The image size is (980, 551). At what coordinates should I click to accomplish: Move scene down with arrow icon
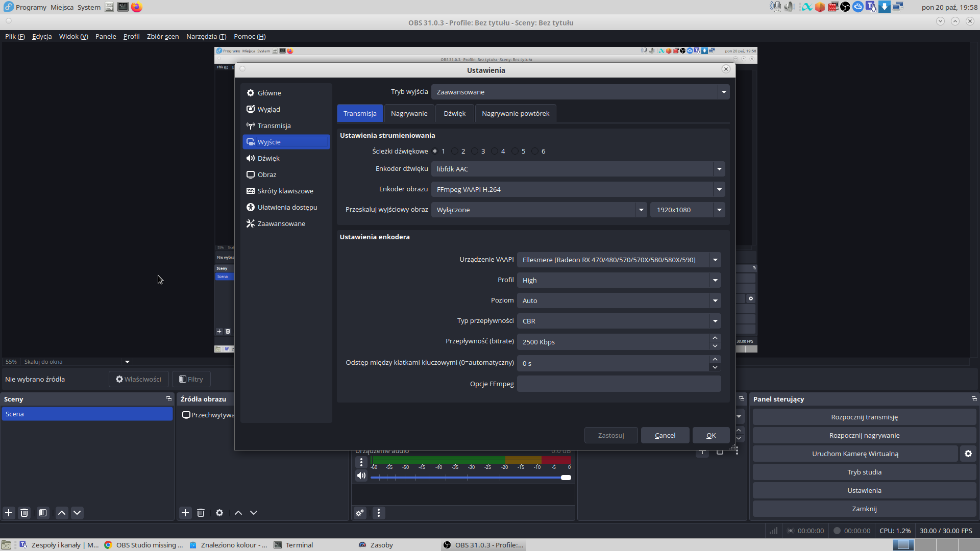(77, 513)
